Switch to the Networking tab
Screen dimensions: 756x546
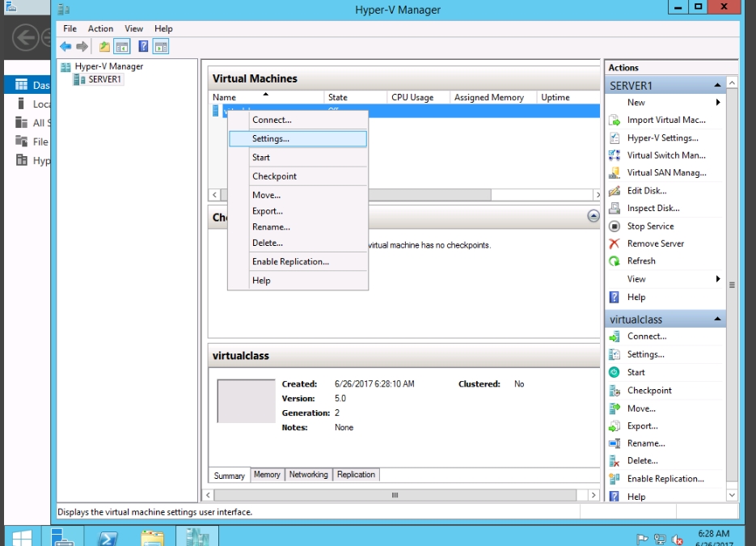click(308, 475)
